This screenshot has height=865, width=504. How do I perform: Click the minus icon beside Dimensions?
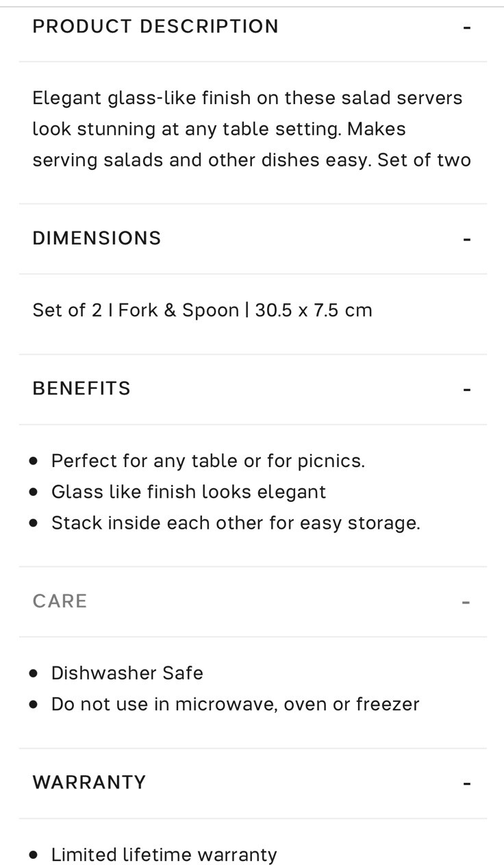tap(467, 239)
